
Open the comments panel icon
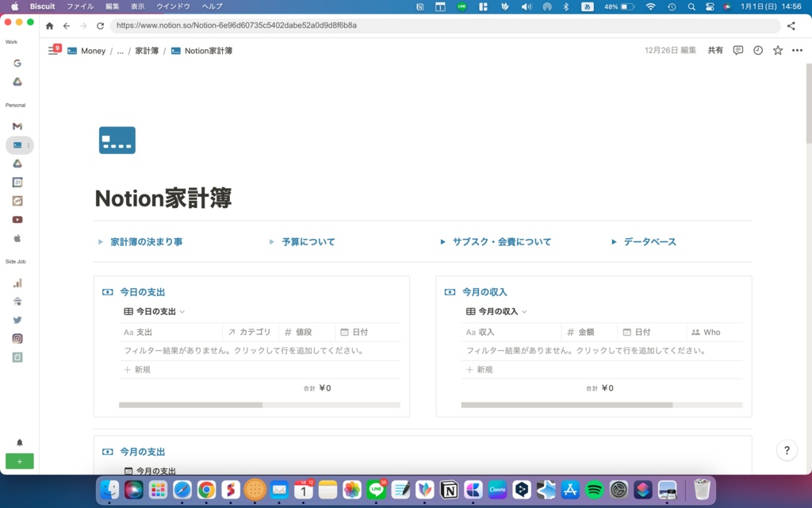tap(737, 50)
